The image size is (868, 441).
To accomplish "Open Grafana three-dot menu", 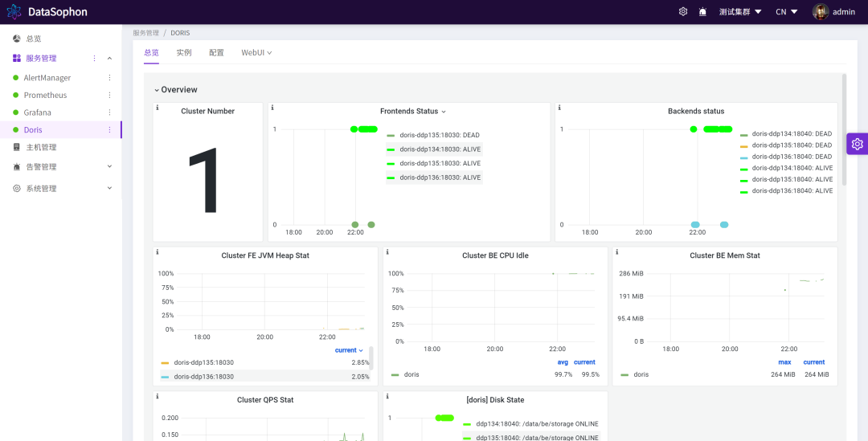I will coord(109,112).
